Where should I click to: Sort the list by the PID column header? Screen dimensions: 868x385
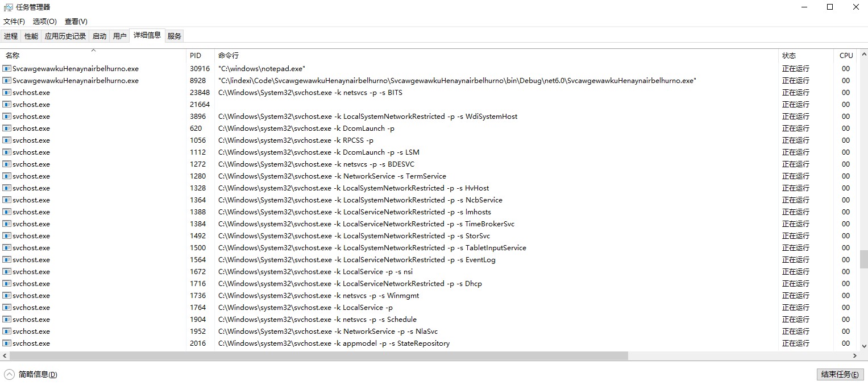coord(196,56)
